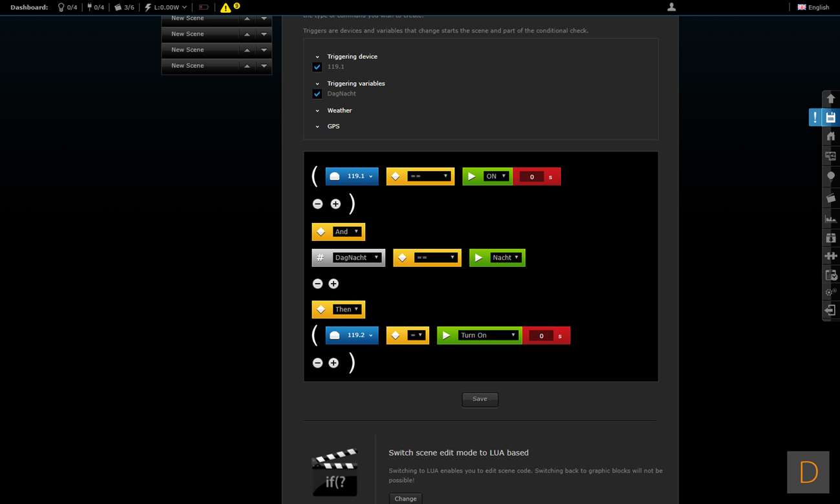
Task: Open the plugins puzzle sidebar icon
Action: (x=831, y=256)
